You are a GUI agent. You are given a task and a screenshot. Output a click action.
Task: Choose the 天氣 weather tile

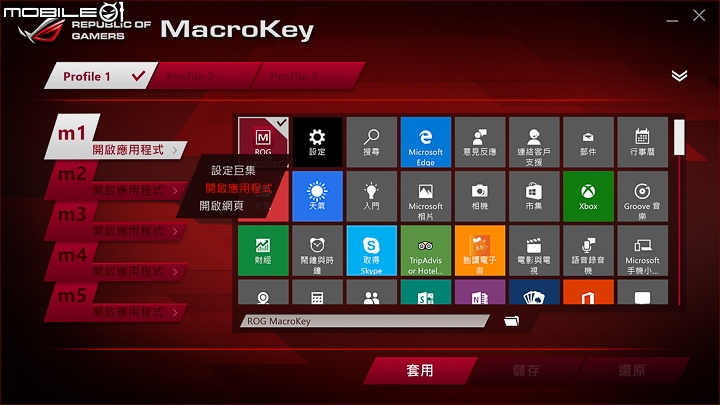(x=317, y=196)
